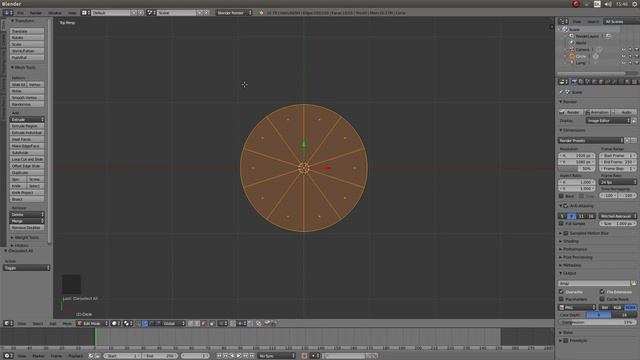Open the PNG file format dropdown
Screen dimensions: 640x360
coord(577,307)
